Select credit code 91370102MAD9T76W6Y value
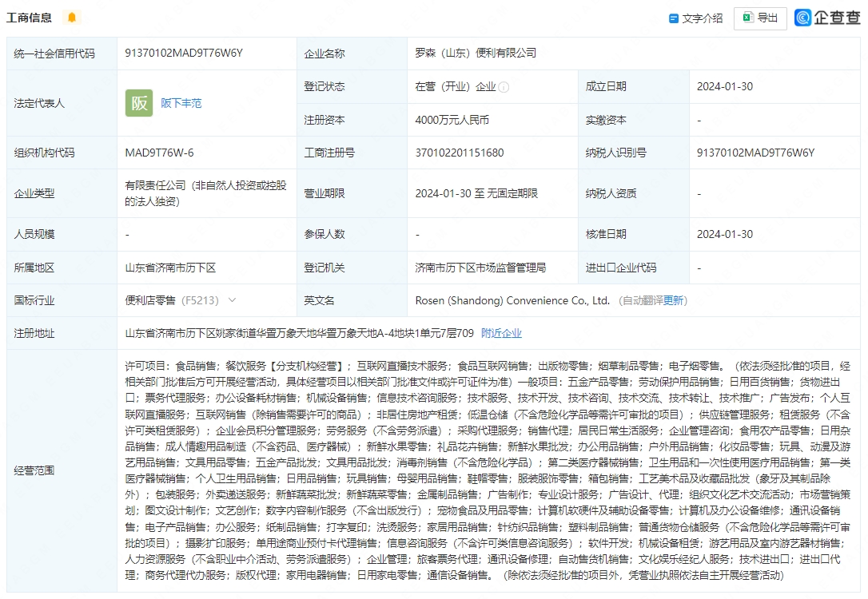The width and height of the screenshot is (868, 599). click(x=184, y=53)
